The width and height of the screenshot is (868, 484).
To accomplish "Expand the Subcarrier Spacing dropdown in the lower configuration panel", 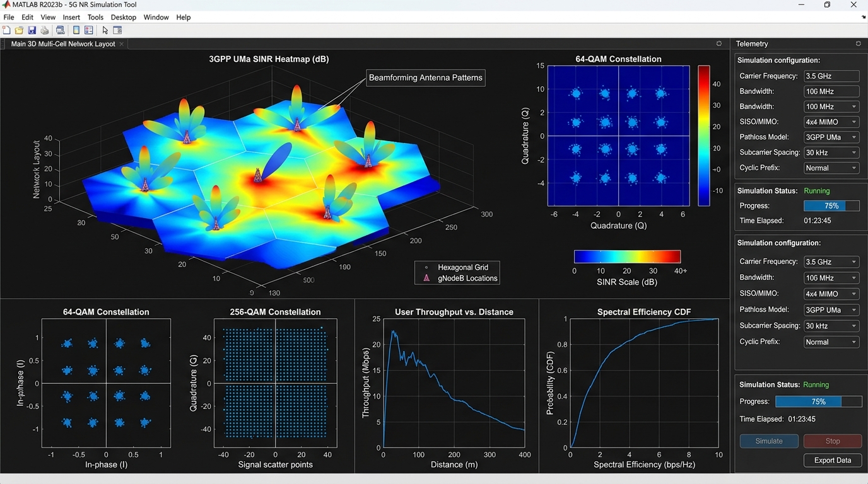I will (831, 326).
